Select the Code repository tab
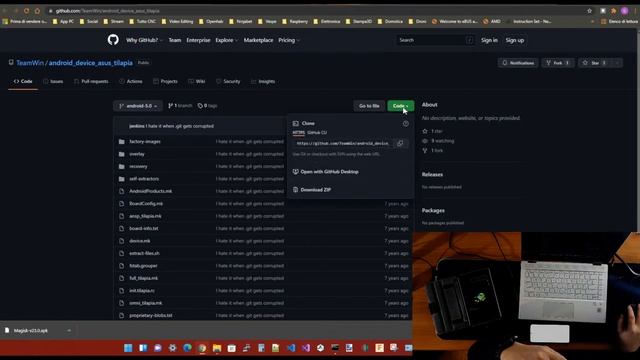Image resolution: width=640 pixels, height=360 pixels. tap(23, 82)
